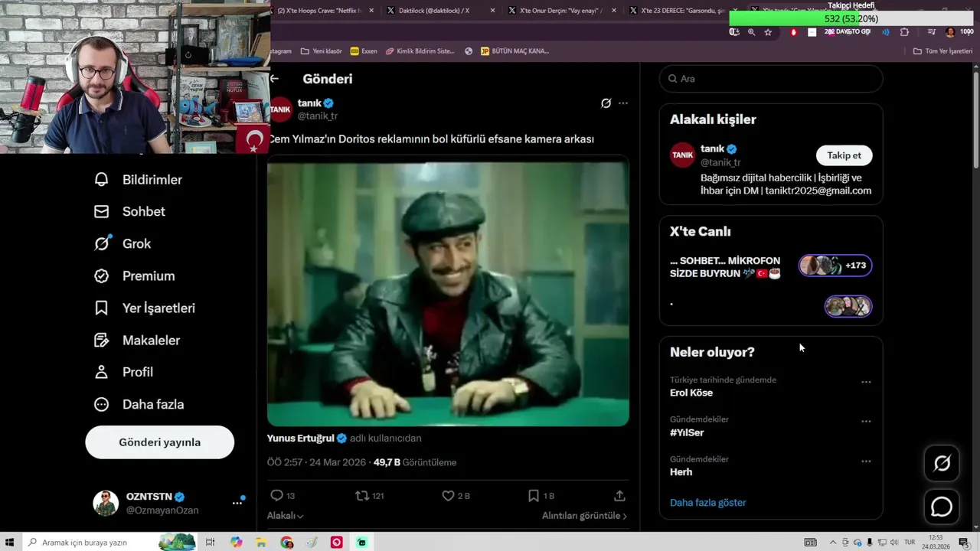The image size is (980, 551).
Task: Open Makaleler articles icon
Action: (x=101, y=340)
